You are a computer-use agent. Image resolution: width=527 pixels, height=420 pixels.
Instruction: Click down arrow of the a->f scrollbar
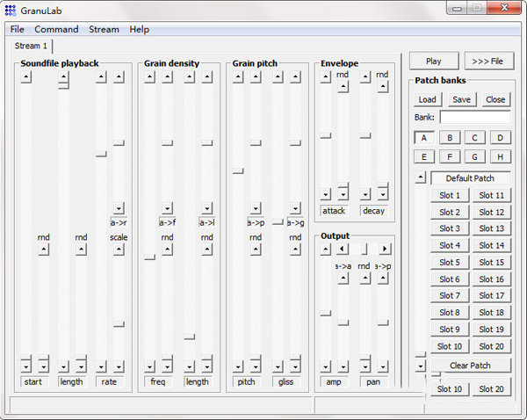pos(167,208)
